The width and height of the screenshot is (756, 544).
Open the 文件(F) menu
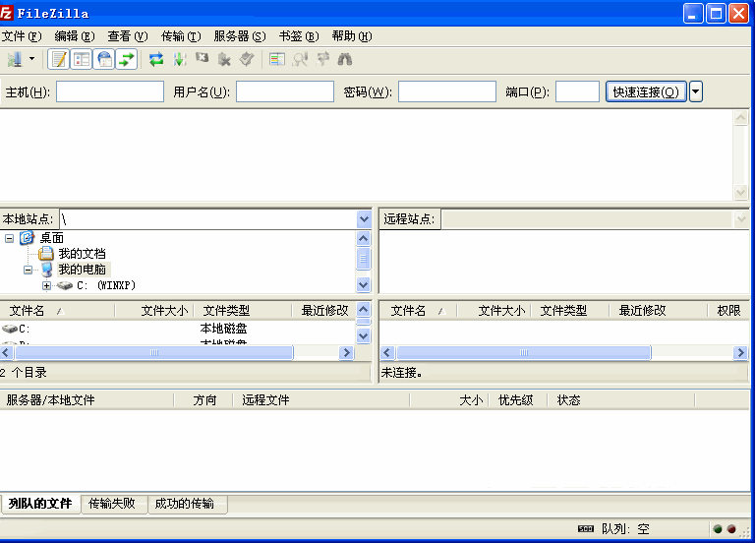(22, 36)
